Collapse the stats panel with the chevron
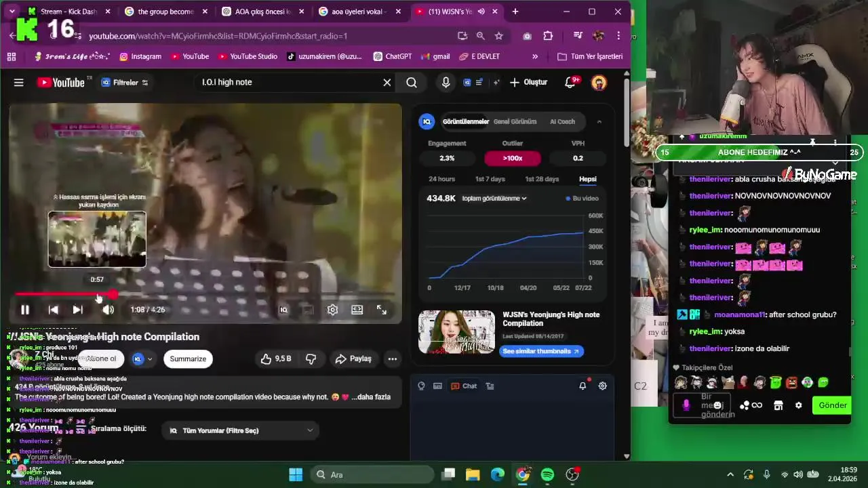 599,122
